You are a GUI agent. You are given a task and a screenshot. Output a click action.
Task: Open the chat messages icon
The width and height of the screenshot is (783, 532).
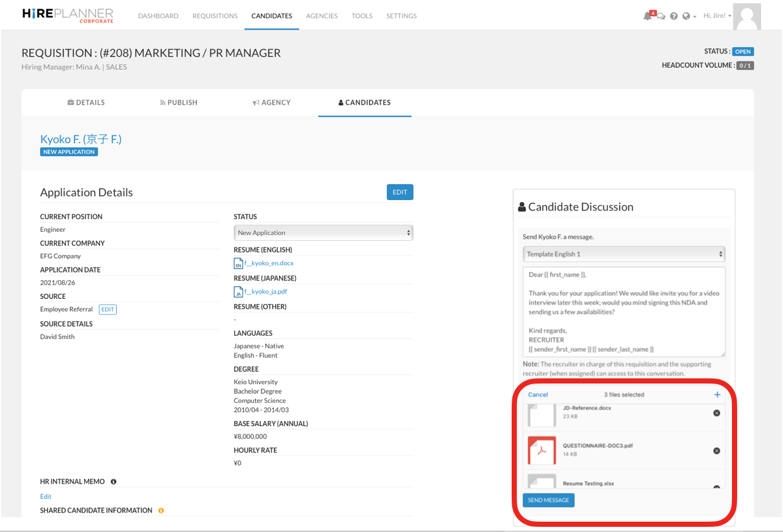[661, 17]
